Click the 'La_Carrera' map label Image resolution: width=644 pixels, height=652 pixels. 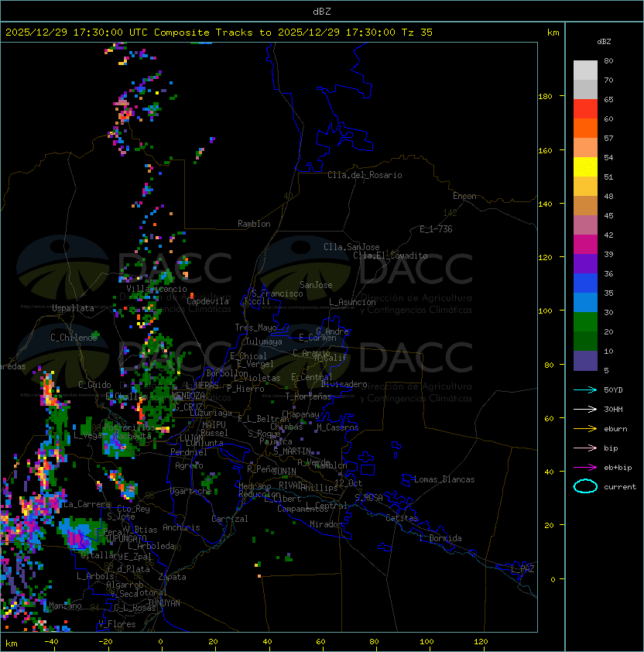(87, 504)
